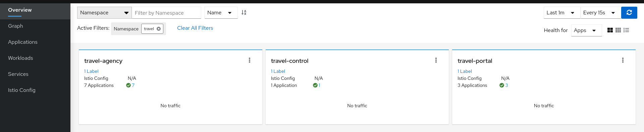Remove the travel namespace filter chip

point(159,29)
